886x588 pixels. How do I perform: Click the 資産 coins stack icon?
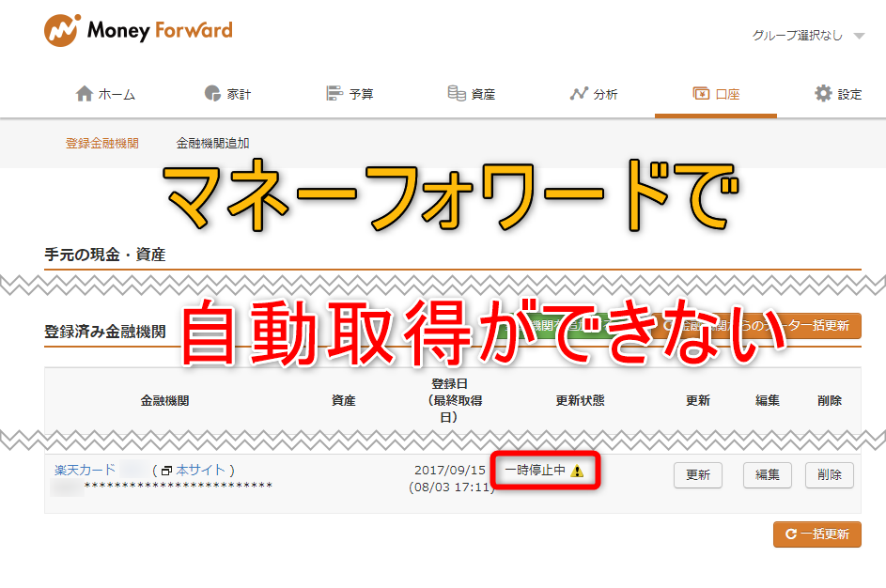click(x=457, y=93)
